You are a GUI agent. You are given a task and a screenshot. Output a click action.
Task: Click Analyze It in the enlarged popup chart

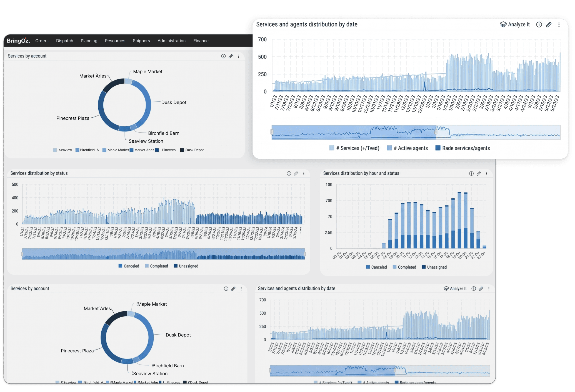(x=515, y=24)
